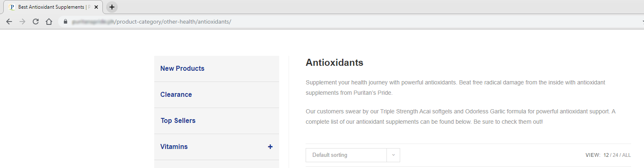The height and width of the screenshot is (168, 644).
Task: Reload the current page
Action: 36,22
